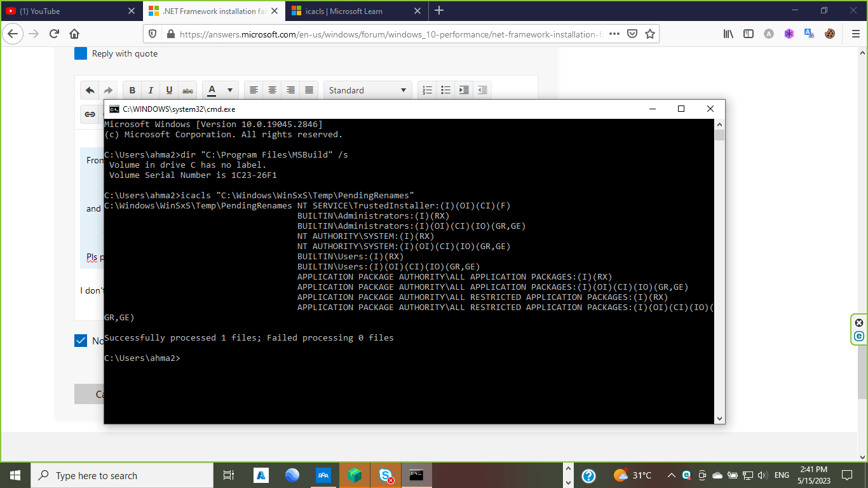Image resolution: width=868 pixels, height=488 pixels.
Task: Click the OneDrive cloud tray icon
Action: [x=717, y=475]
